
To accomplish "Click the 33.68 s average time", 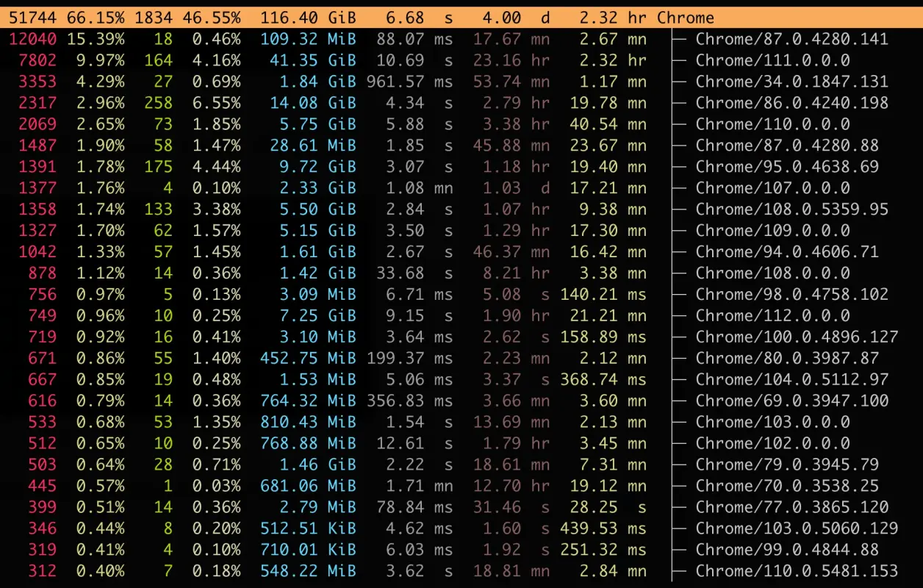I will coord(414,273).
